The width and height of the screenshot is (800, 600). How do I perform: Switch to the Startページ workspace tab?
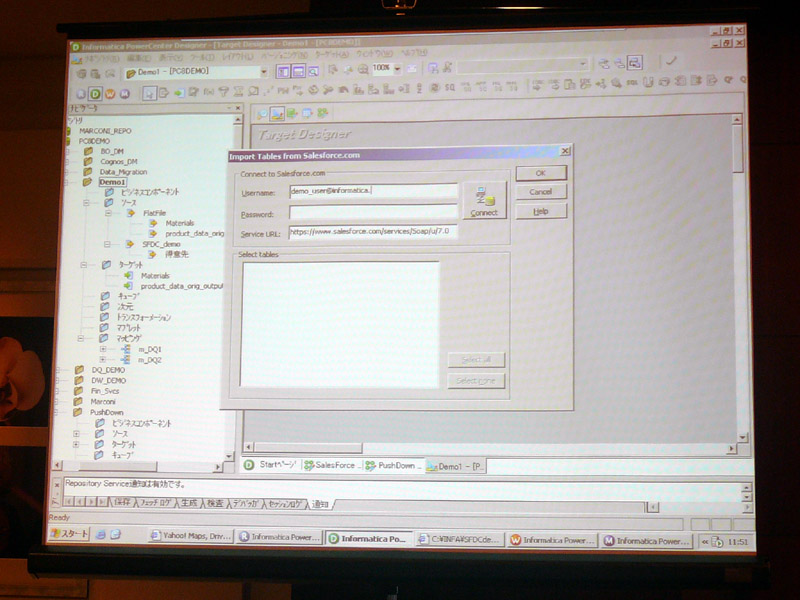tap(271, 465)
